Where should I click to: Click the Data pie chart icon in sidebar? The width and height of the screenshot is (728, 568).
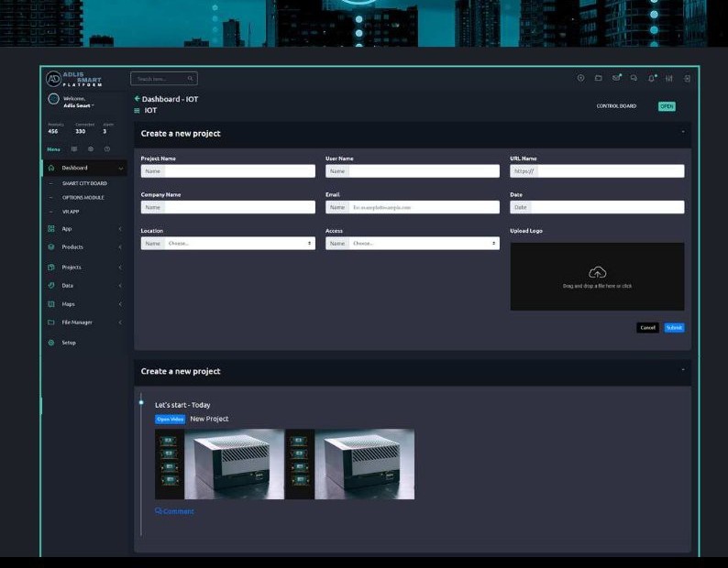click(51, 286)
